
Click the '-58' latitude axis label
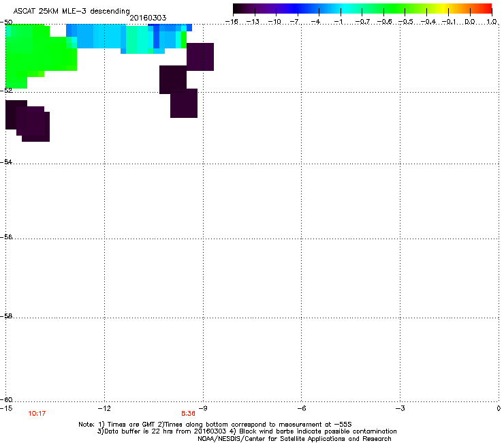(6, 316)
